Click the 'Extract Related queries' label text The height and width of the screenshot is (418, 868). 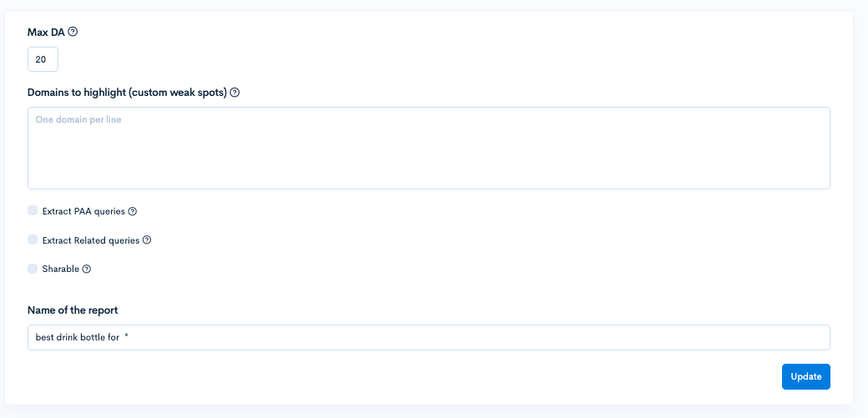[x=90, y=240]
